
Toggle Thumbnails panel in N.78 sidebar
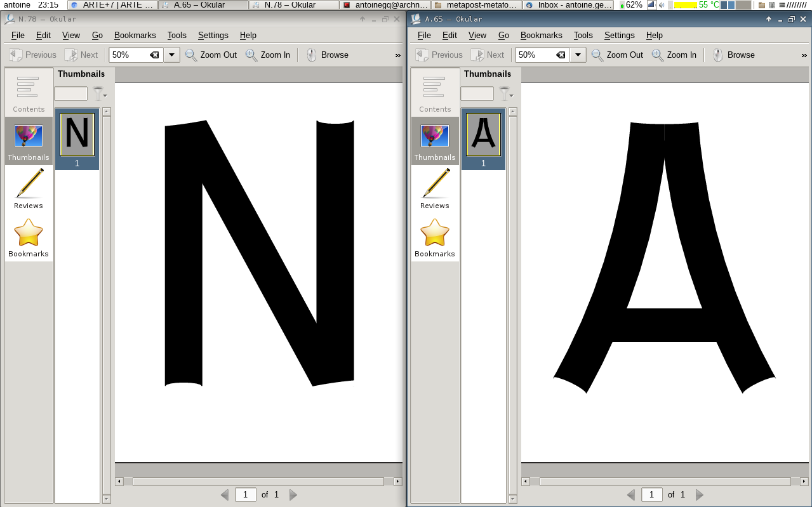[x=29, y=141]
